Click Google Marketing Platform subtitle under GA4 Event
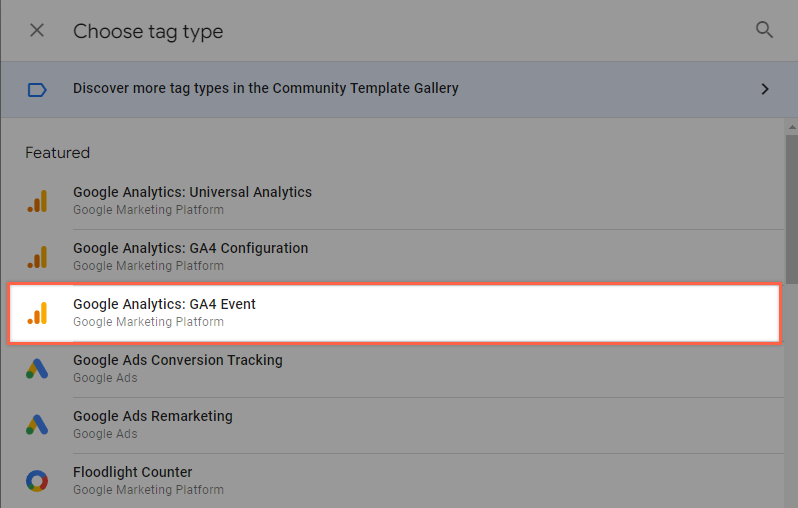798x508 pixels. click(148, 322)
